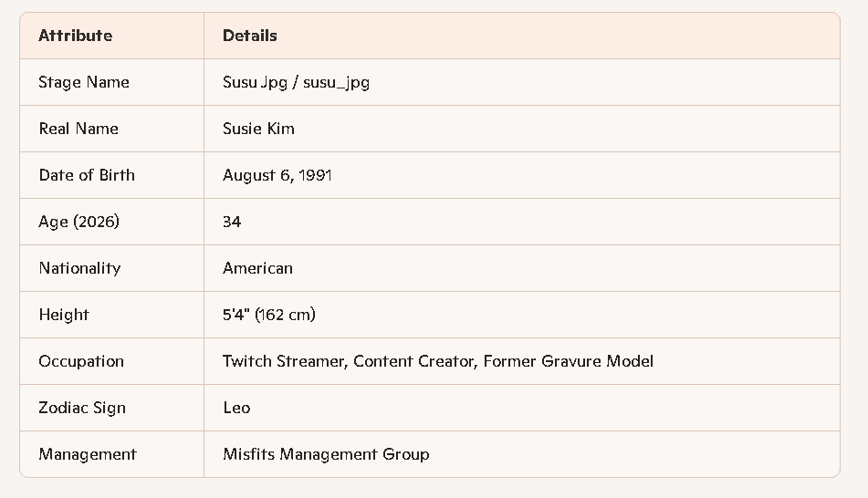Click the Susu Jpg / susu_jpg value
This screenshot has width=868, height=498.
pyautogui.click(x=296, y=82)
